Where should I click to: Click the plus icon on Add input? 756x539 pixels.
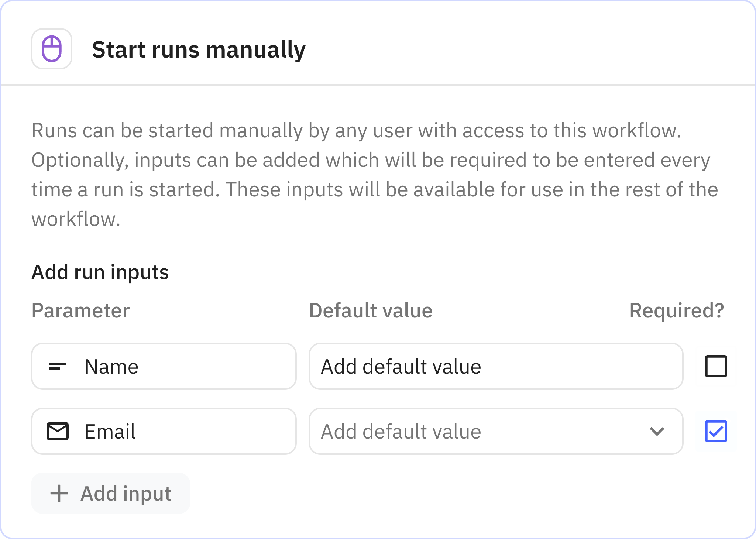coord(59,494)
